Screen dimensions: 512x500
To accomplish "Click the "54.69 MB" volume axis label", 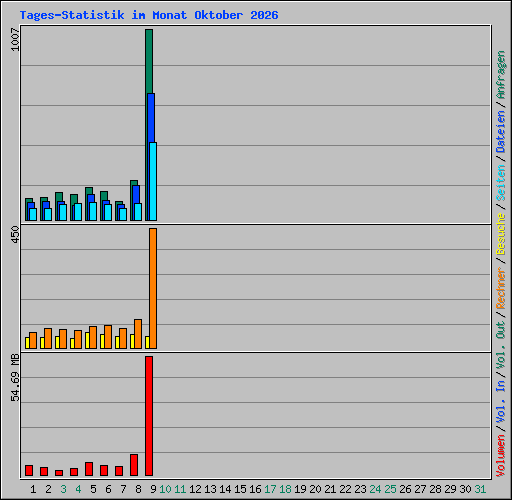I will [x=15, y=378].
